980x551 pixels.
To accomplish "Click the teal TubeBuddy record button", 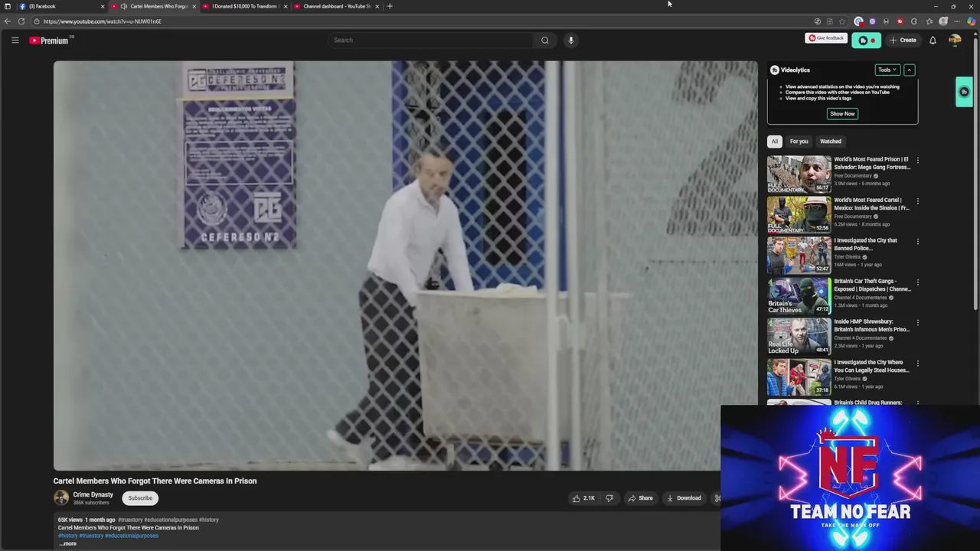I will tap(866, 40).
